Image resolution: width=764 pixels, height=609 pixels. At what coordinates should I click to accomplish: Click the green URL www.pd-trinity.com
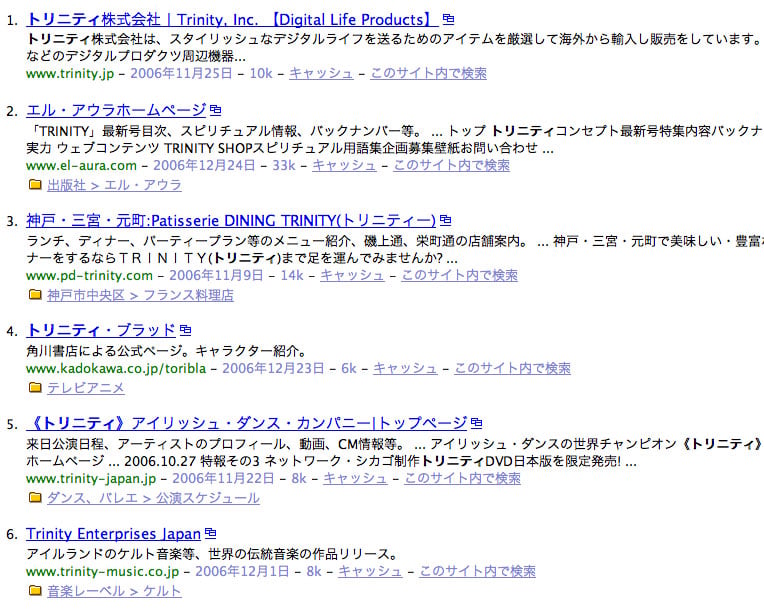(x=89, y=276)
